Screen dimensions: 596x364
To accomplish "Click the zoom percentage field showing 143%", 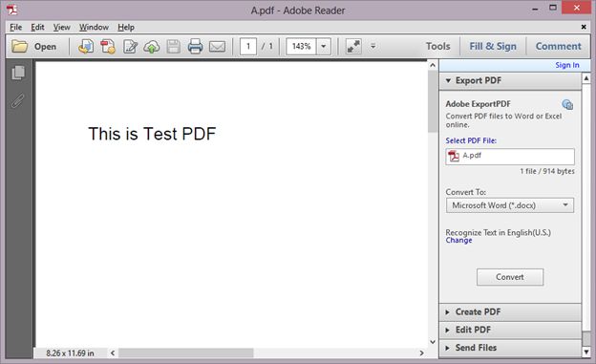I will pos(301,47).
